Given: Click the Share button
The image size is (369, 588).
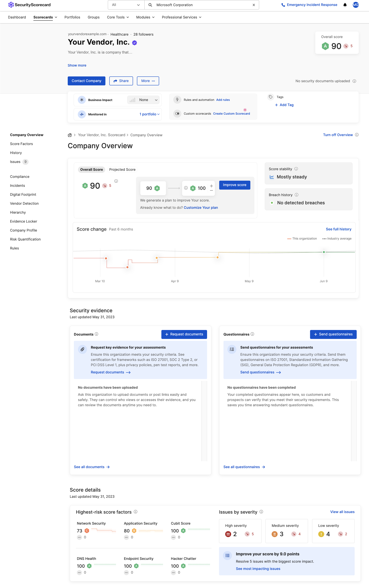Looking at the screenshot, I should point(121,81).
